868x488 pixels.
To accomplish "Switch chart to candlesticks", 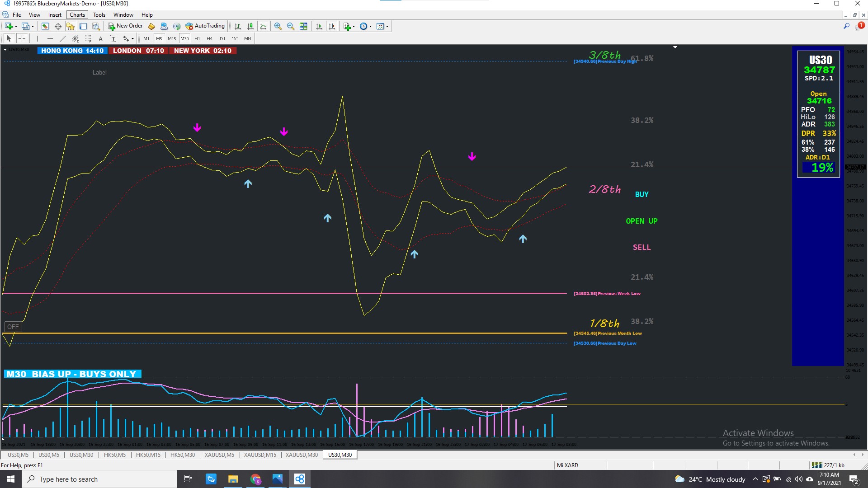I will pos(250,26).
